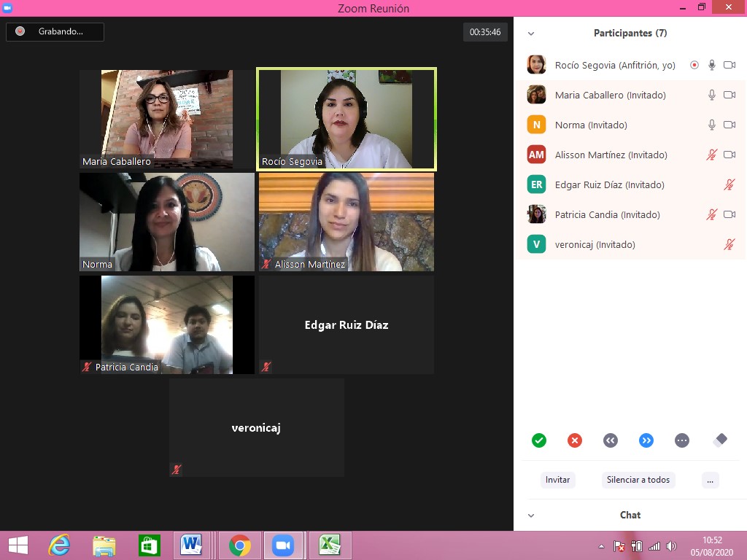Unmute Patricia Candia's microphone
This screenshot has width=747, height=560.
click(x=712, y=214)
